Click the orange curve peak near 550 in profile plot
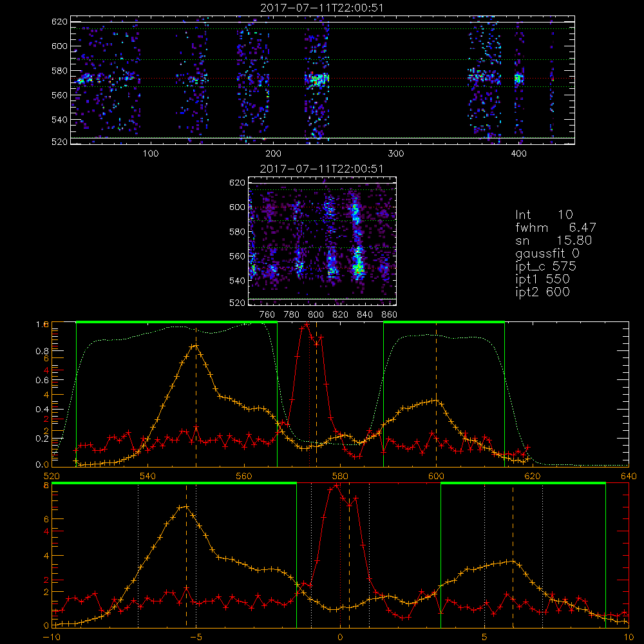This screenshot has width=644, height=644. (196, 346)
